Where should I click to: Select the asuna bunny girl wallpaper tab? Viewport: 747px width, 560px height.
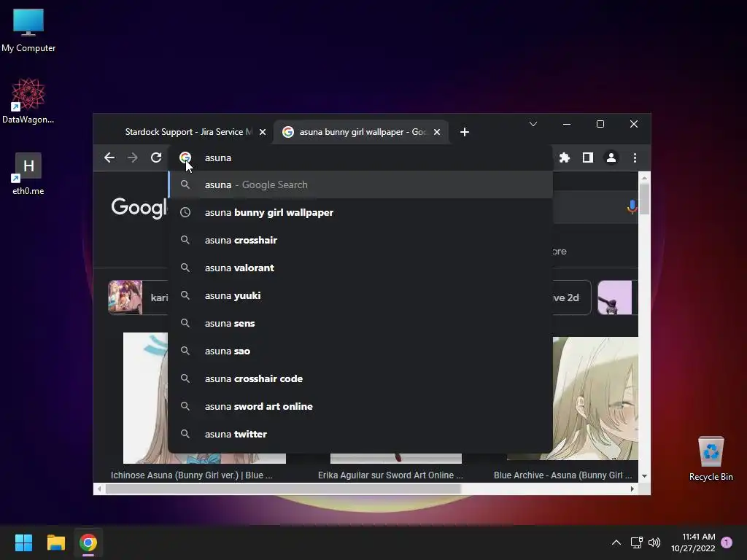[362, 132]
